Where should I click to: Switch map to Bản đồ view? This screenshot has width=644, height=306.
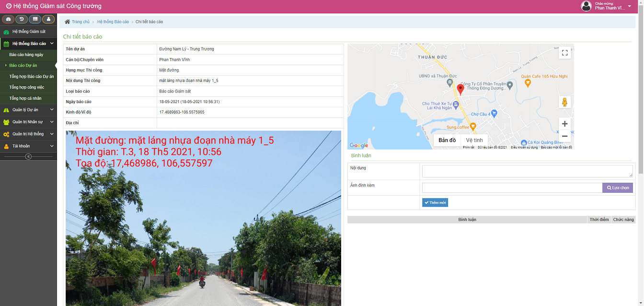coord(447,140)
